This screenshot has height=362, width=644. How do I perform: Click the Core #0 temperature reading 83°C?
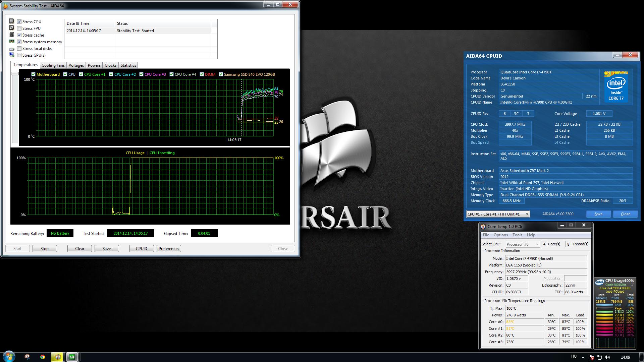tap(525, 322)
